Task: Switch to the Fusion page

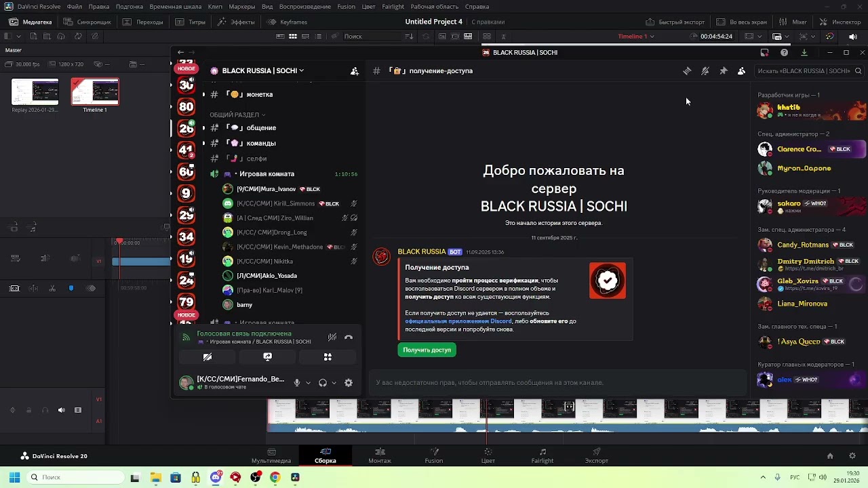Action: (434, 455)
